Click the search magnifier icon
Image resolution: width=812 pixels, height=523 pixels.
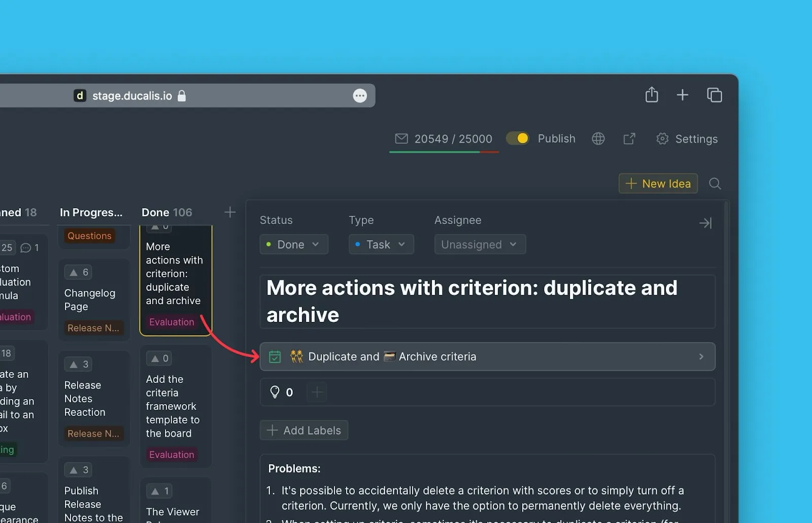(x=715, y=184)
